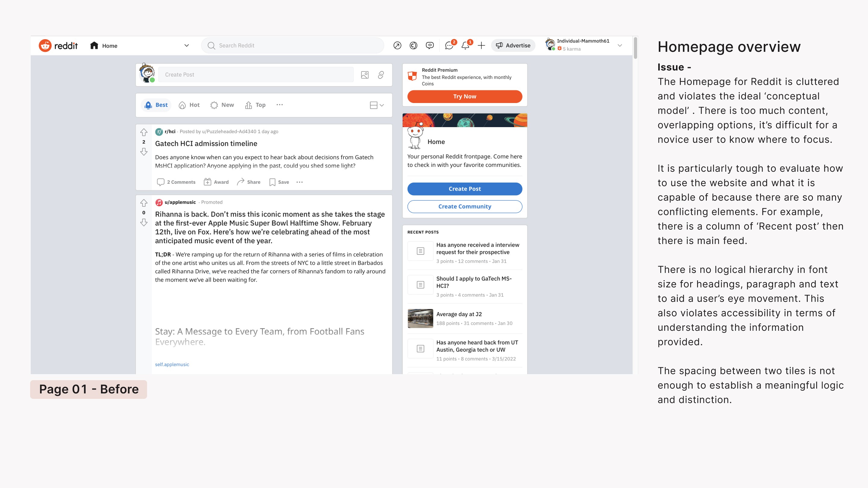The width and height of the screenshot is (868, 488).
Task: Share the Gatech HCI admission timeline post
Action: 249,182
